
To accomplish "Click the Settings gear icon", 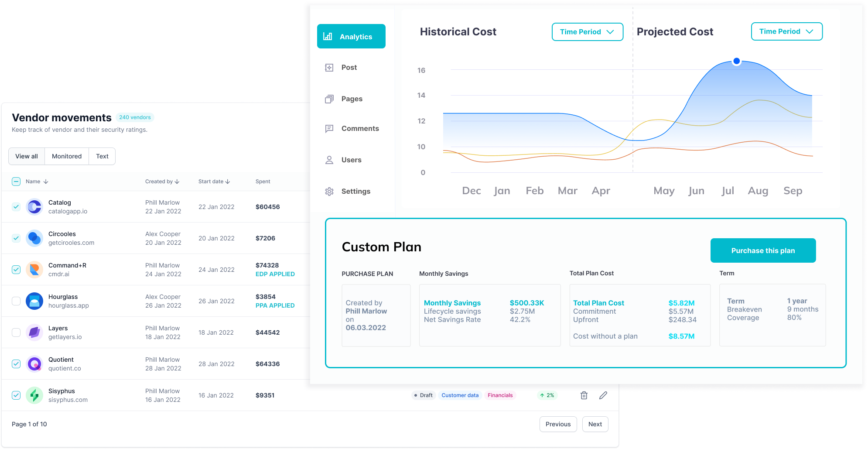I will point(329,192).
